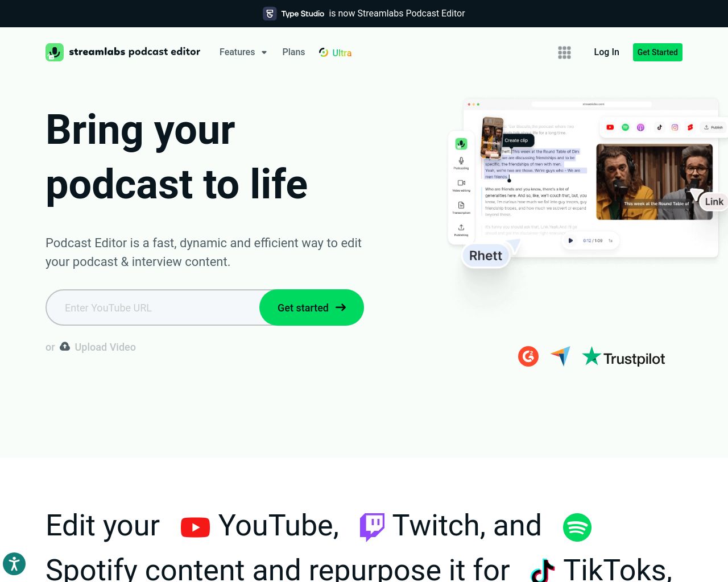Expand the Features dropdown arrow
This screenshot has width=728, height=582.
click(264, 52)
